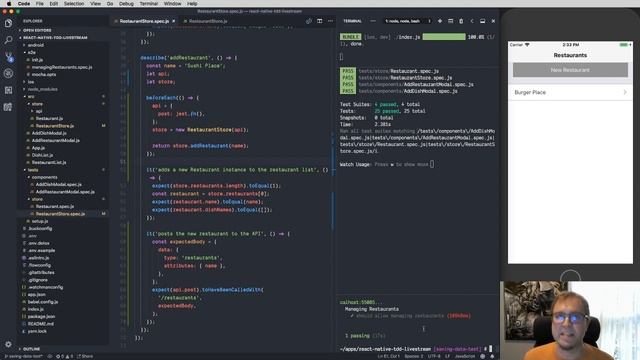
Task: Click the compare changes editor icon
Action: [x=309, y=21]
